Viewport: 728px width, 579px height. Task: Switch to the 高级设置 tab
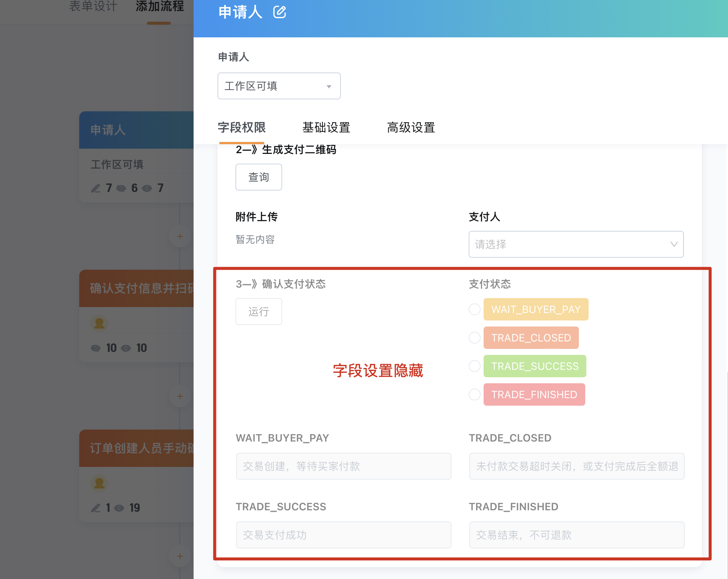(411, 127)
